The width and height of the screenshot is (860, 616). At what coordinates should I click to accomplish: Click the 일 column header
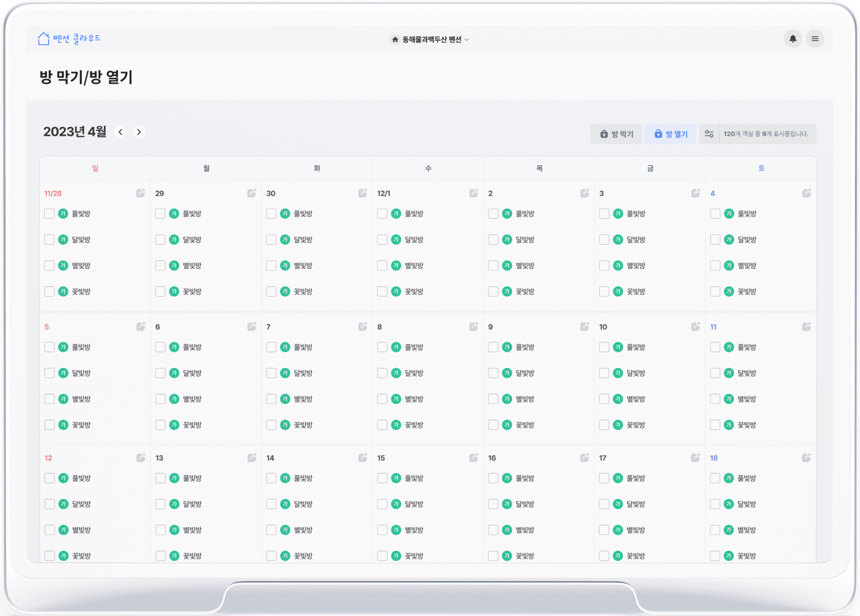click(95, 168)
